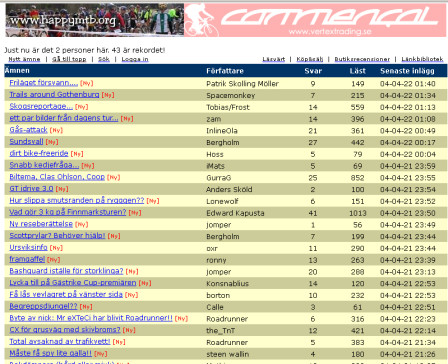This screenshot has height=364, width=448.
Task: Open the Ursviksinfo thread
Action: [x=28, y=247]
